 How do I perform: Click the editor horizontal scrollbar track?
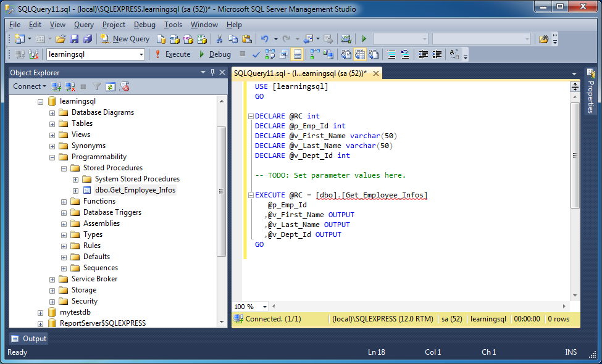point(419,307)
